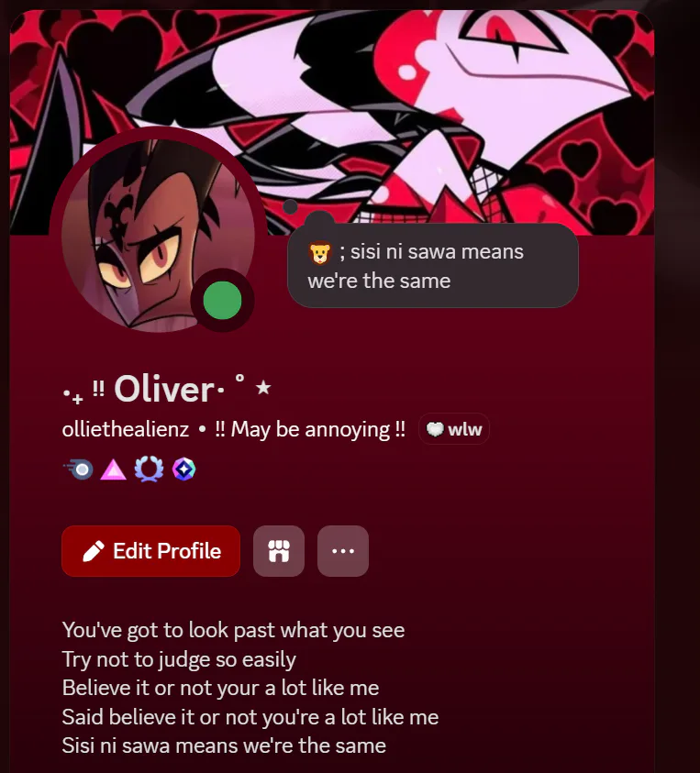Screen dimensions: 700x773
Task: Click the custom status speech bubble
Action: pos(433,266)
